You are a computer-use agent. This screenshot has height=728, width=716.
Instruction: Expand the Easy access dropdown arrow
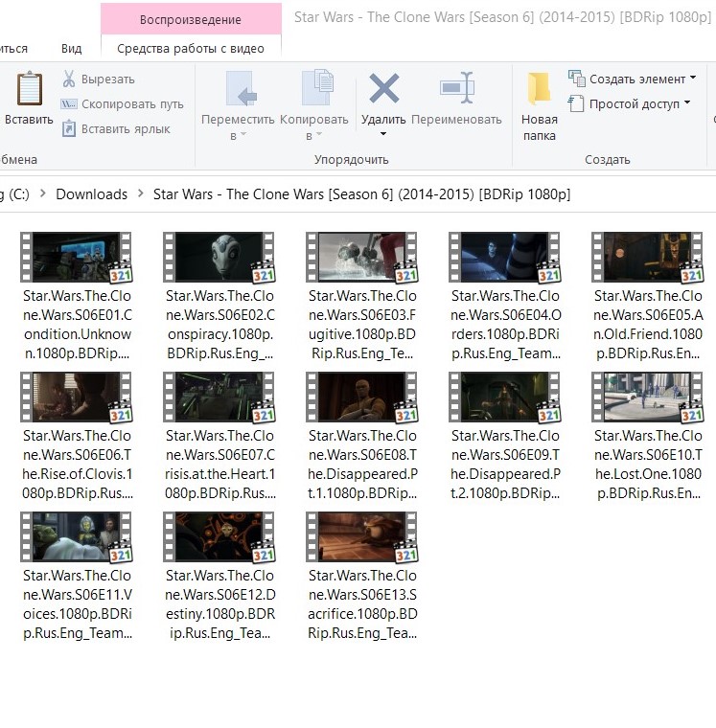pyautogui.click(x=687, y=102)
